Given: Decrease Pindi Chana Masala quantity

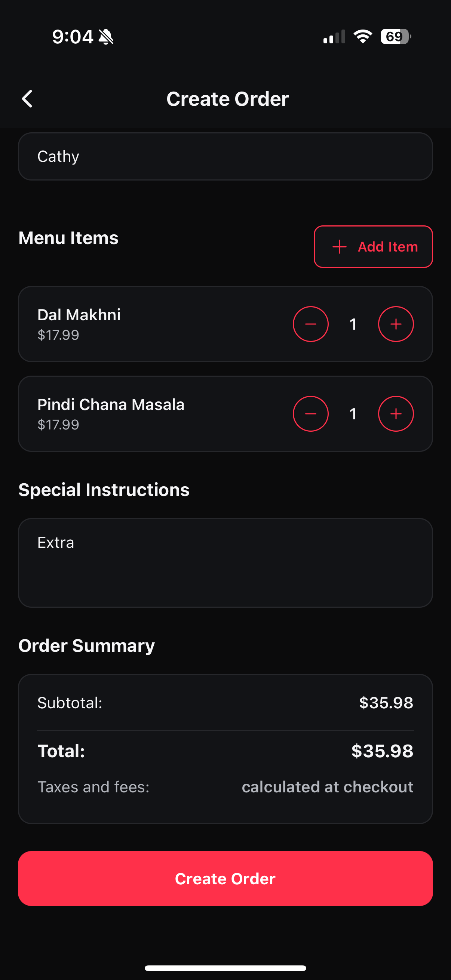Looking at the screenshot, I should coord(310,414).
